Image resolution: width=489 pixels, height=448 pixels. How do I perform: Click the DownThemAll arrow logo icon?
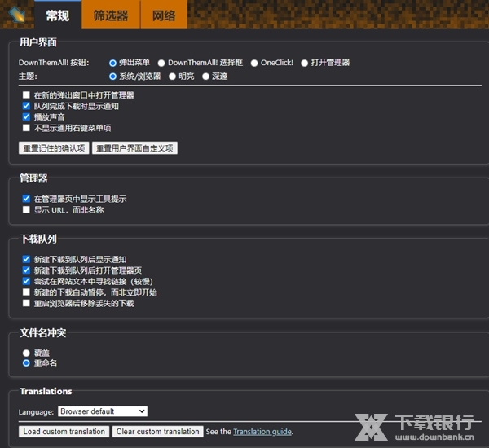(17, 14)
